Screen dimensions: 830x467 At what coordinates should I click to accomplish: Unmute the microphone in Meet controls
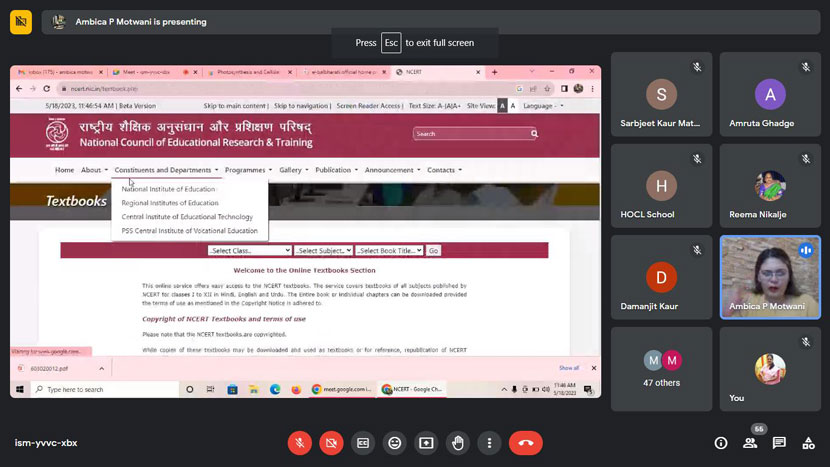pyautogui.click(x=300, y=443)
